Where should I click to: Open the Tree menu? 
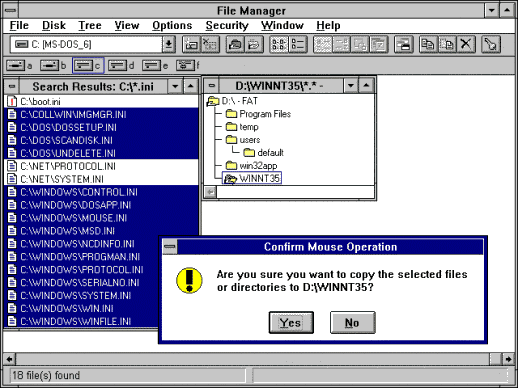click(90, 25)
